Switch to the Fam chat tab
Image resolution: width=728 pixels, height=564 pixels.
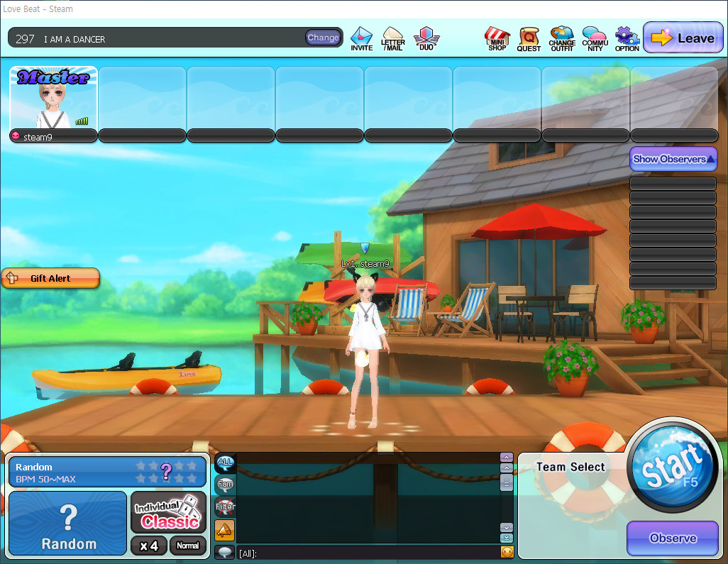[225, 485]
